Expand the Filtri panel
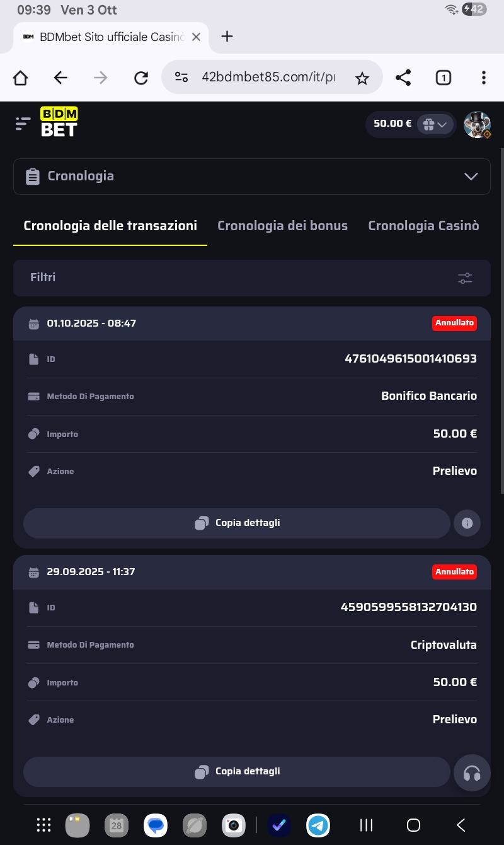Image resolution: width=504 pixels, height=845 pixels. (252, 278)
